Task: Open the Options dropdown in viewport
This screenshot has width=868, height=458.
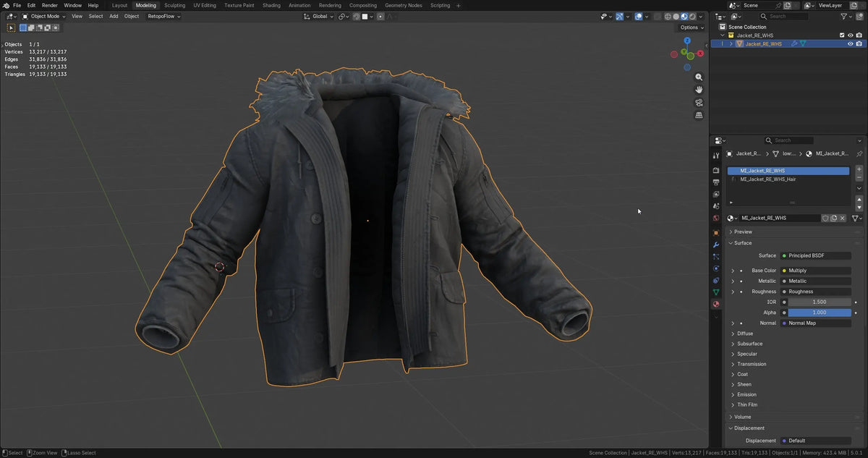Action: pyautogui.click(x=692, y=27)
